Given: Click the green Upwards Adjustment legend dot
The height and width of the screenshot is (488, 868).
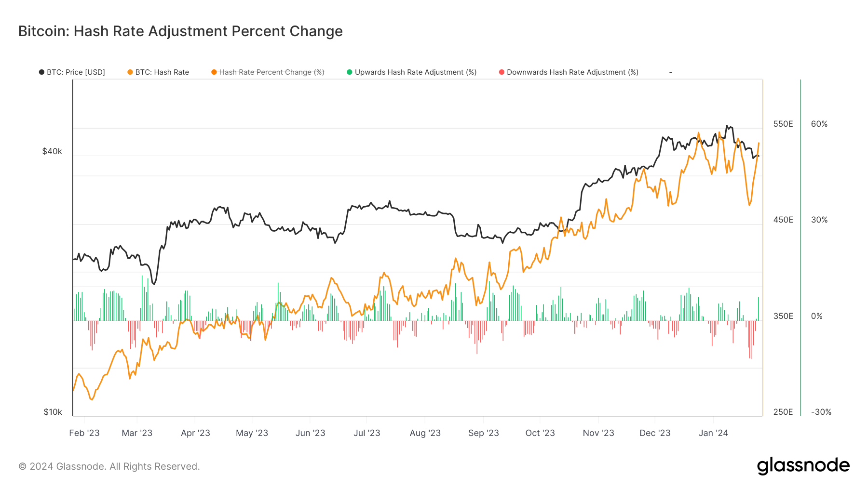Looking at the screenshot, I should click(350, 72).
